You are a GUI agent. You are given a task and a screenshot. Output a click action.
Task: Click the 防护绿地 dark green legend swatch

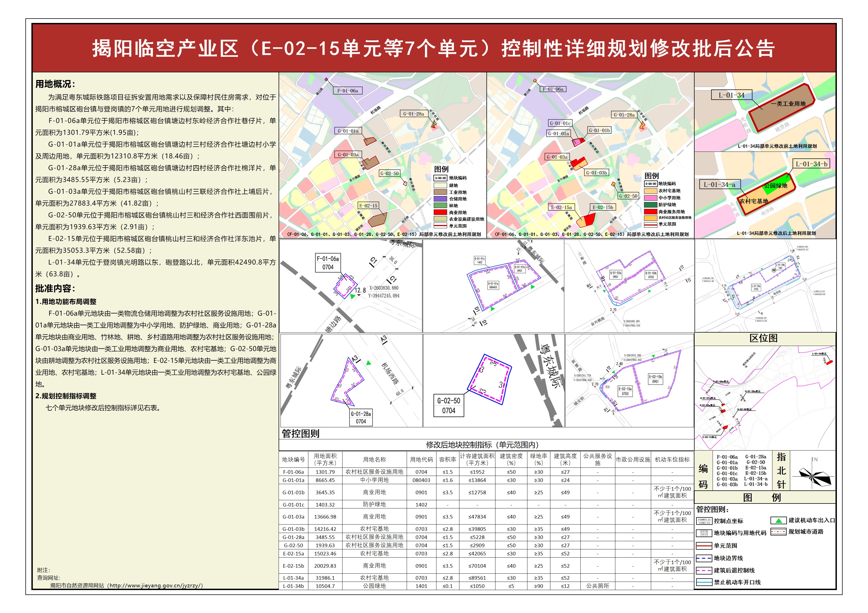click(x=651, y=205)
